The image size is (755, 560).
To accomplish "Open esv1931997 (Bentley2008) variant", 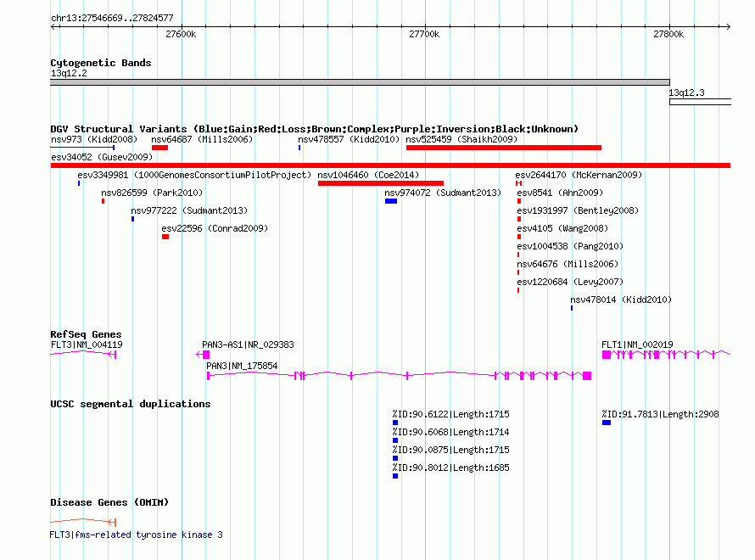I will coord(578,210).
